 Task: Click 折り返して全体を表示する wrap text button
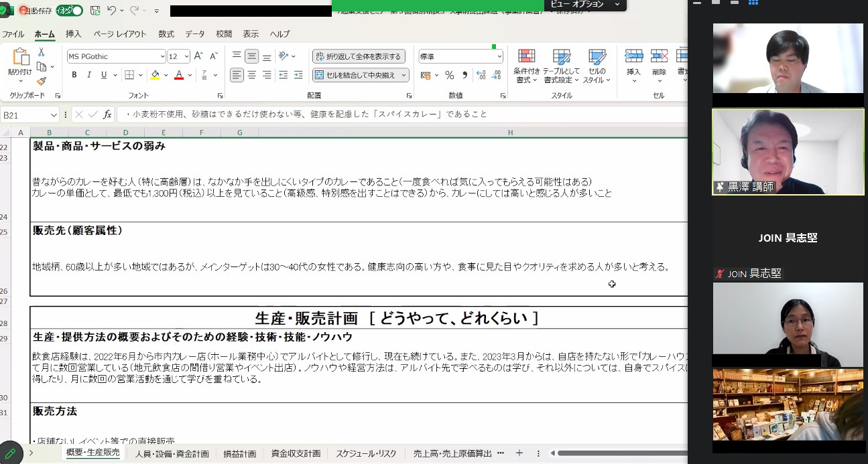tap(359, 57)
